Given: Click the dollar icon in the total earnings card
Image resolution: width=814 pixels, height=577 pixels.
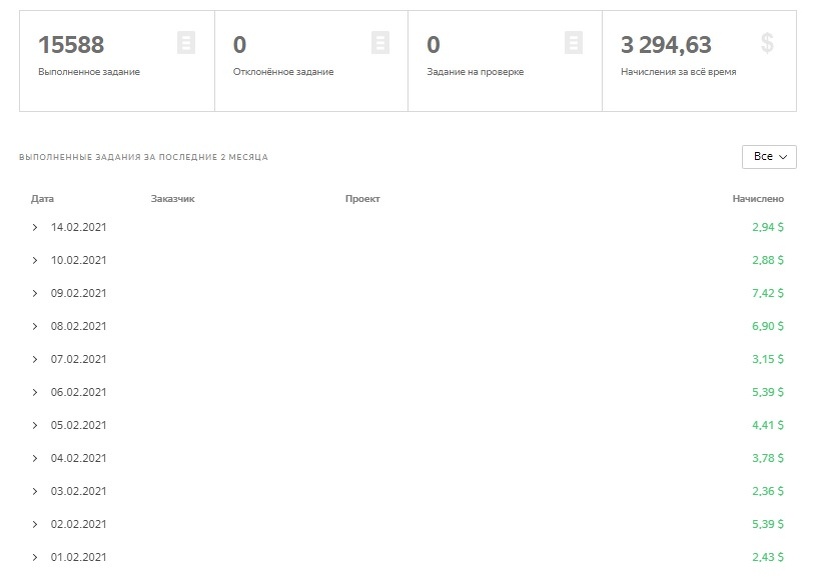Looking at the screenshot, I should click(x=767, y=43).
